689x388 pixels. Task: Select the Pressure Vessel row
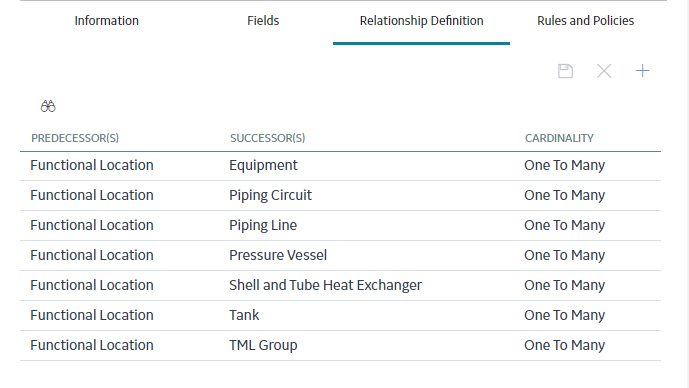click(x=341, y=255)
